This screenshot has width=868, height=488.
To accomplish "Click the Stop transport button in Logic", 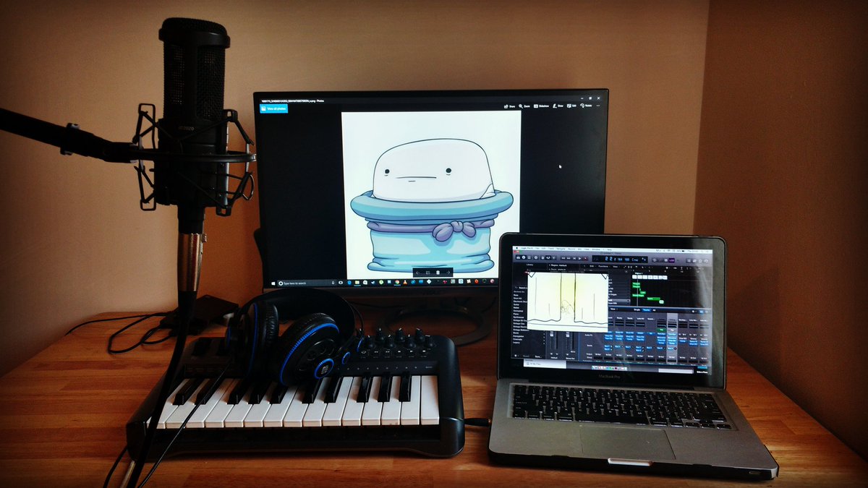I will pyautogui.click(x=574, y=258).
